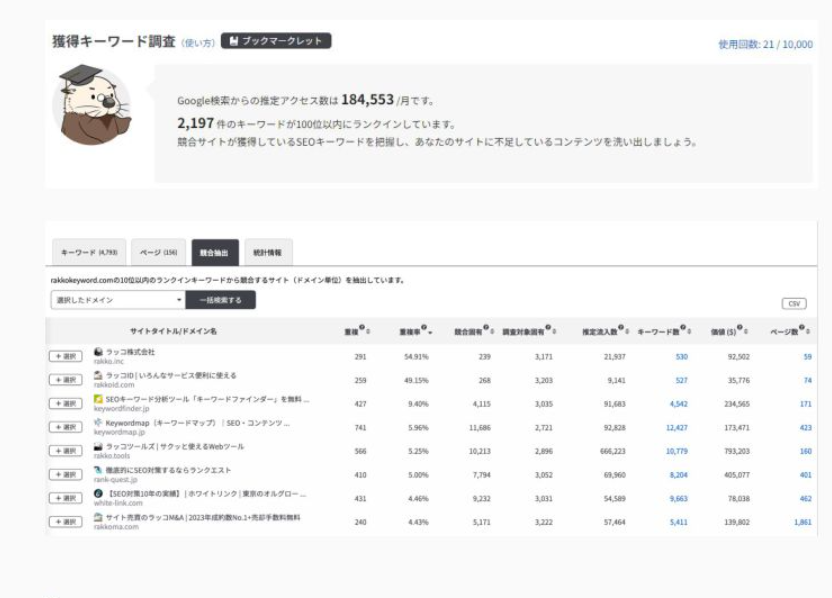Click the help icon beside キーワード数 header

683,327
